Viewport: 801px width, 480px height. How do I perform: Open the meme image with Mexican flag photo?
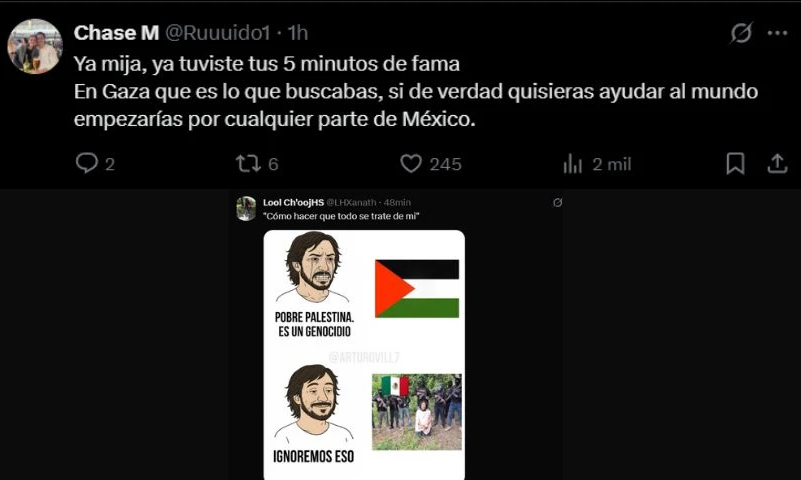pos(416,412)
